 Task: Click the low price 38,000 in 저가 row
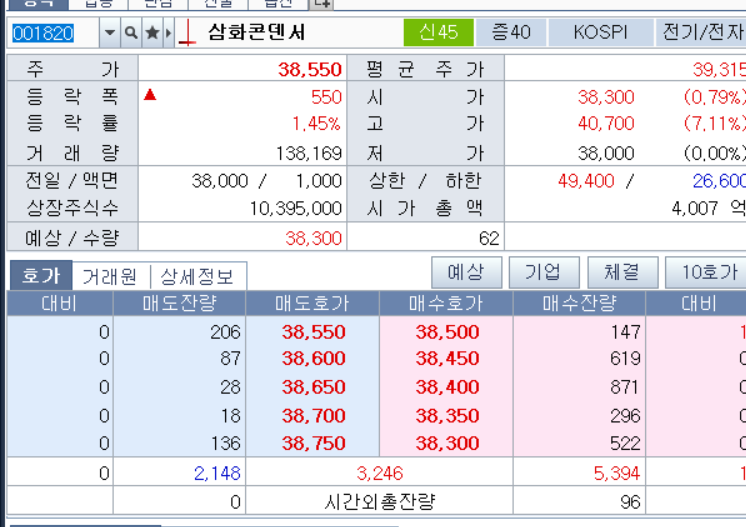coord(606,154)
